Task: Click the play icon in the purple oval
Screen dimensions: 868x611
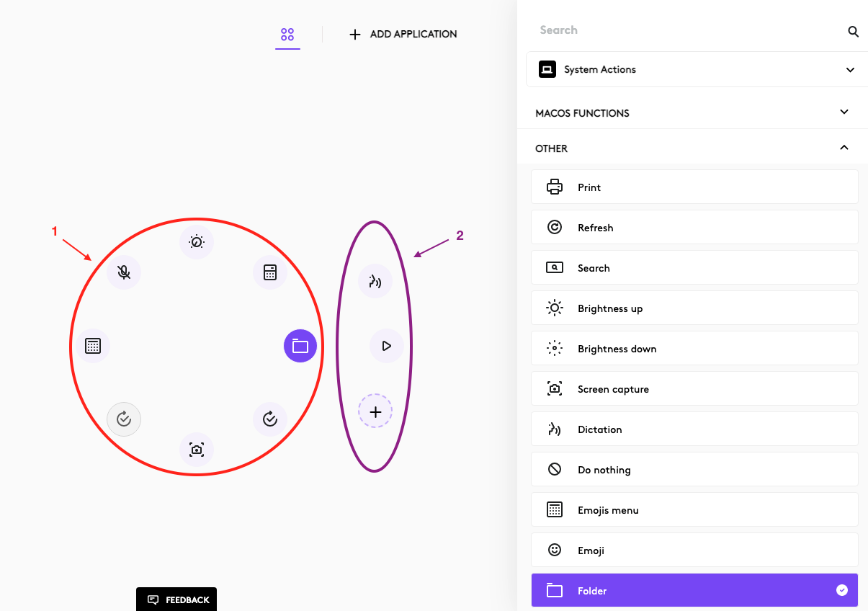Action: tap(387, 346)
